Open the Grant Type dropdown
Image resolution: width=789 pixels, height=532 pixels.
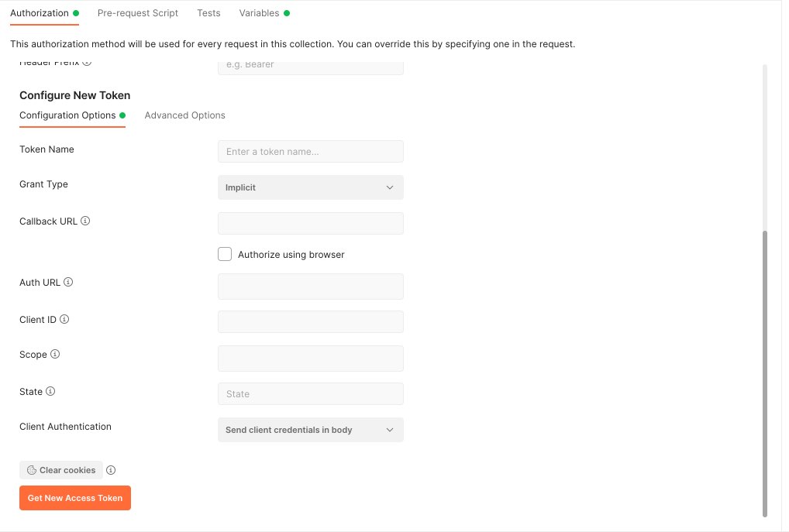tap(310, 187)
